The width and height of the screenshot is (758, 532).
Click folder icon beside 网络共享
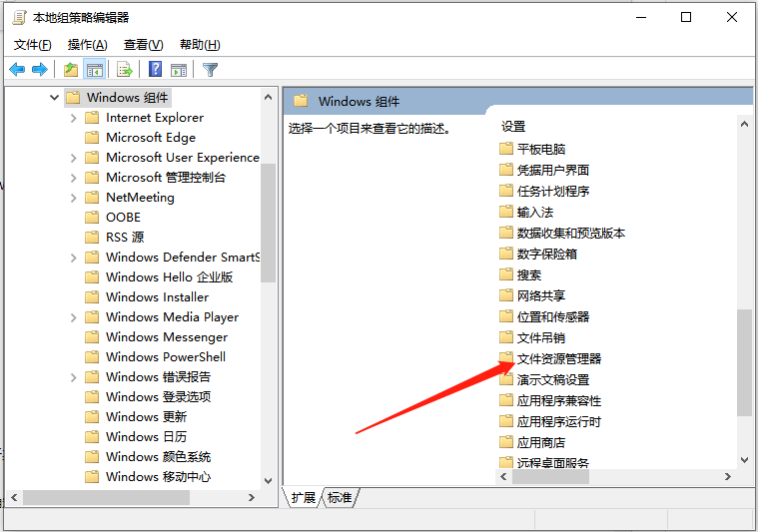506,294
